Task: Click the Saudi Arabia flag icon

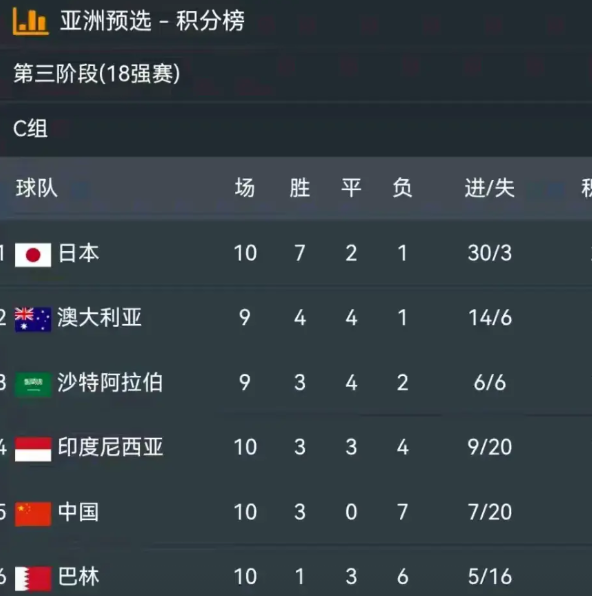Action: [33, 384]
